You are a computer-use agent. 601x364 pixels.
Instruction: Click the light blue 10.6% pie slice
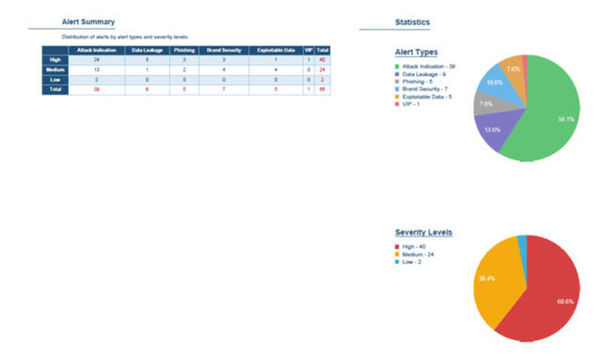point(494,83)
